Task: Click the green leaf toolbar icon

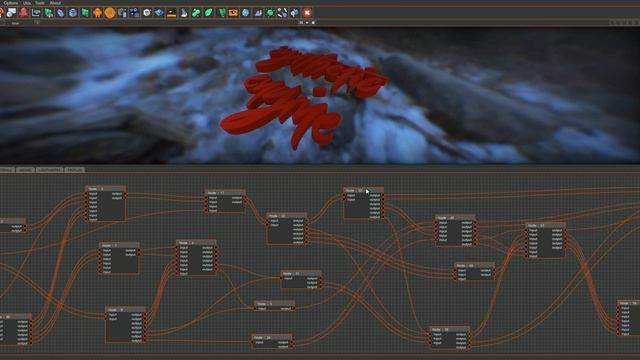Action: 208,13
